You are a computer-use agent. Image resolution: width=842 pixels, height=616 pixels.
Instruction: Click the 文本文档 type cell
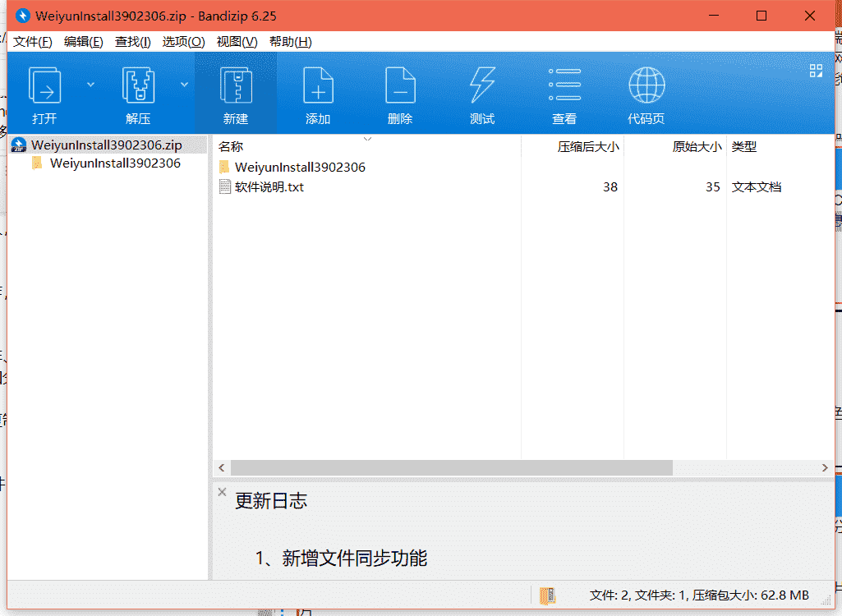pos(756,187)
